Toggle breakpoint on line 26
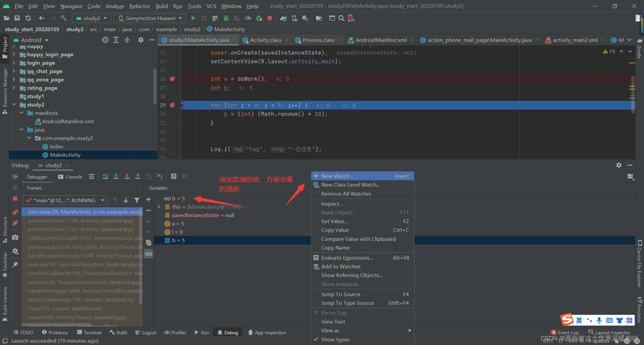Viewport: 644px width, 345px height. 172,79
